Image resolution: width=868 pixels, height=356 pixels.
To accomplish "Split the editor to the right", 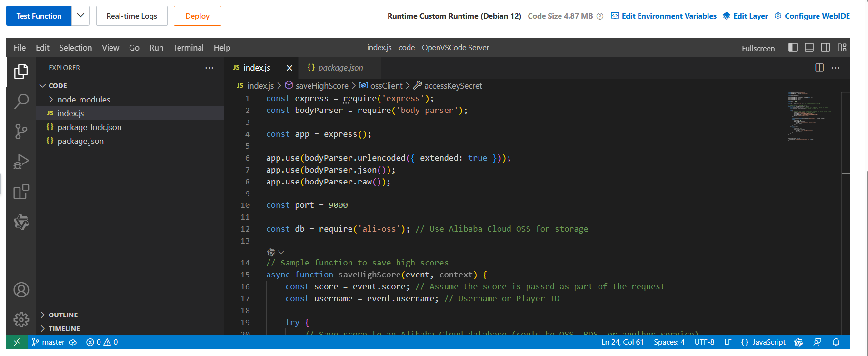I will (x=819, y=68).
